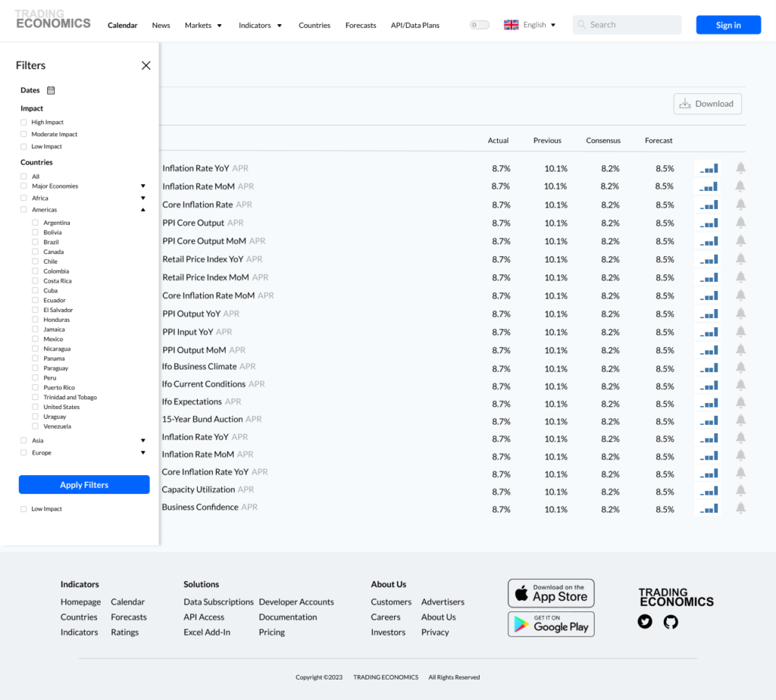Expand the Asia country group arrow
The image size is (776, 700).
coord(143,440)
